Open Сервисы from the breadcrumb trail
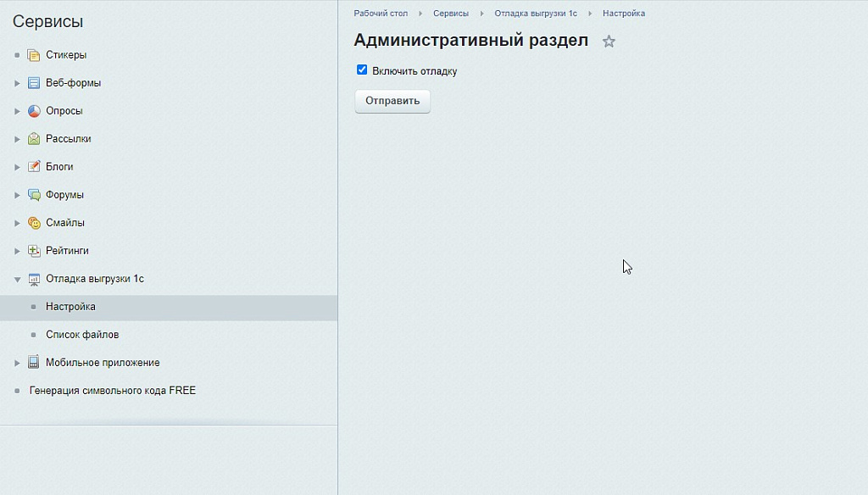The image size is (868, 495). click(450, 13)
